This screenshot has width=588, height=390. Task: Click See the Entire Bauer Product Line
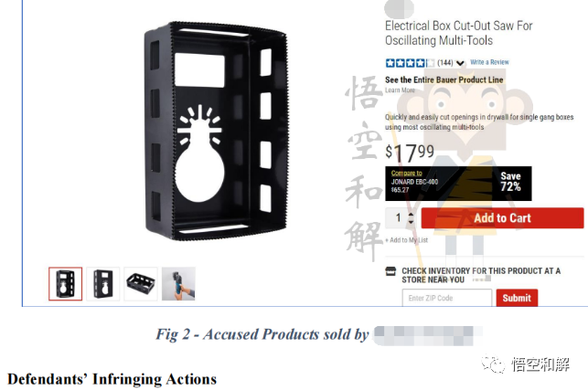coord(444,79)
